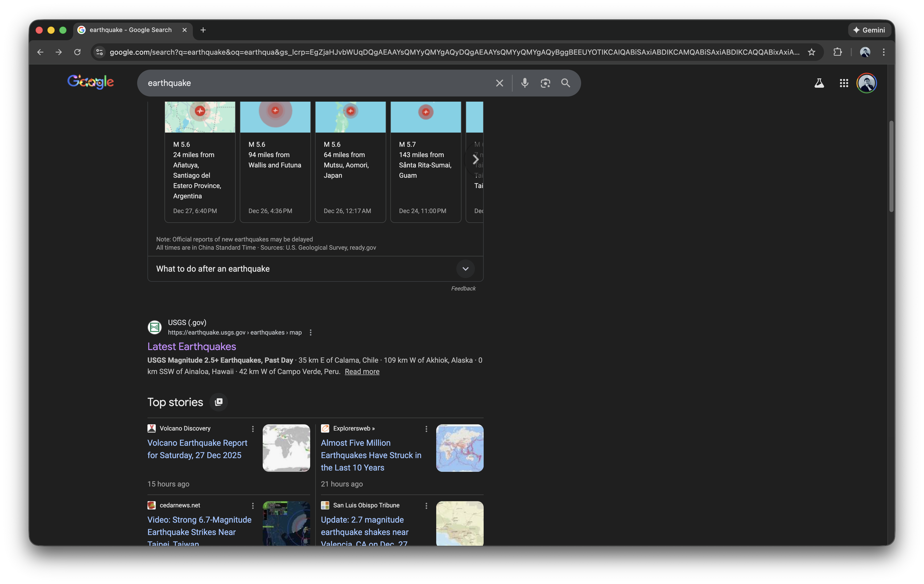
Task: Search by image with Google Lens
Action: coord(545,83)
